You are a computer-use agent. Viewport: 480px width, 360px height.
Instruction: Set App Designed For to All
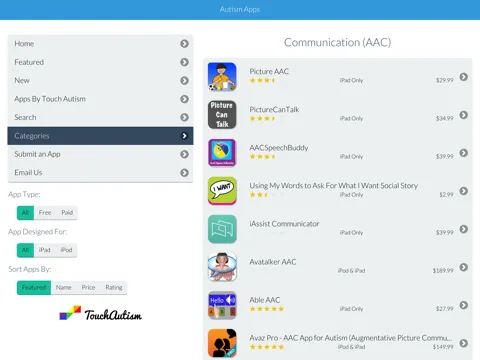click(25, 250)
